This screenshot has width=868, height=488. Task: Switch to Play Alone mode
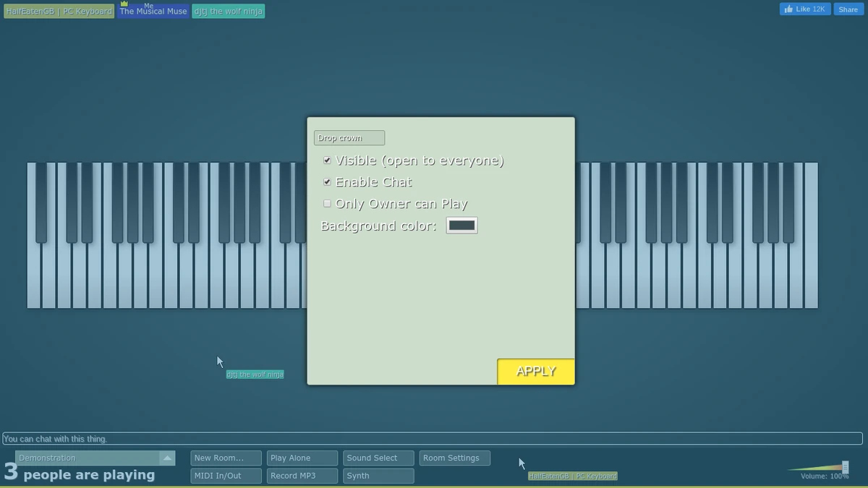[x=302, y=458]
